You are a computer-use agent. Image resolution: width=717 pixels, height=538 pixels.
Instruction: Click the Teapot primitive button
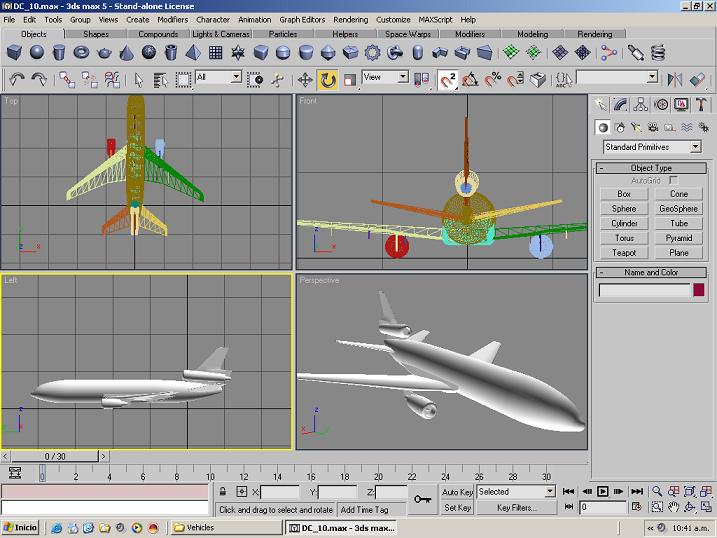(624, 253)
